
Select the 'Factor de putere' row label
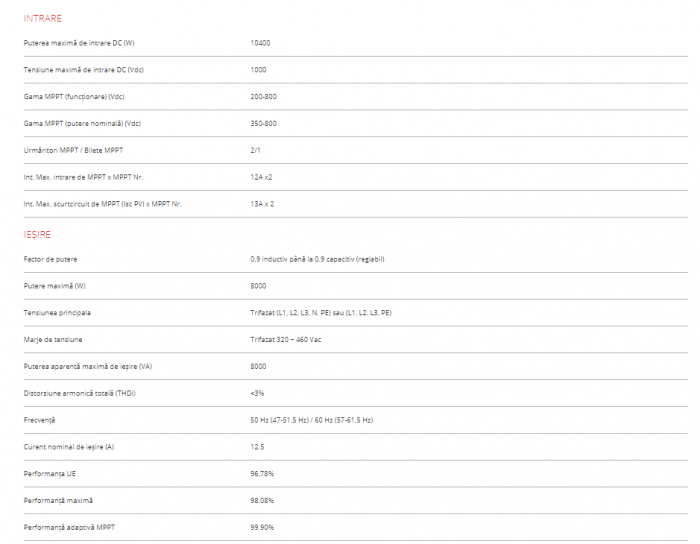click(50, 259)
